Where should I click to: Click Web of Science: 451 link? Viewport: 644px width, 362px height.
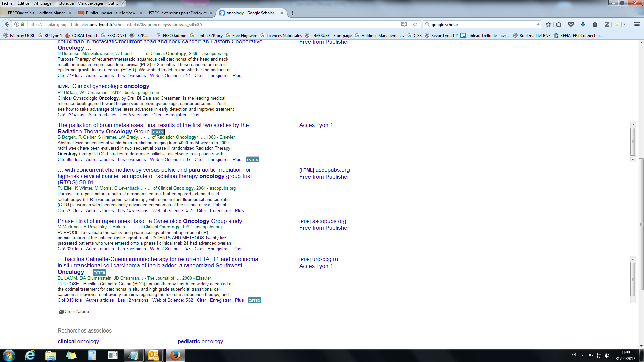coord(172,211)
